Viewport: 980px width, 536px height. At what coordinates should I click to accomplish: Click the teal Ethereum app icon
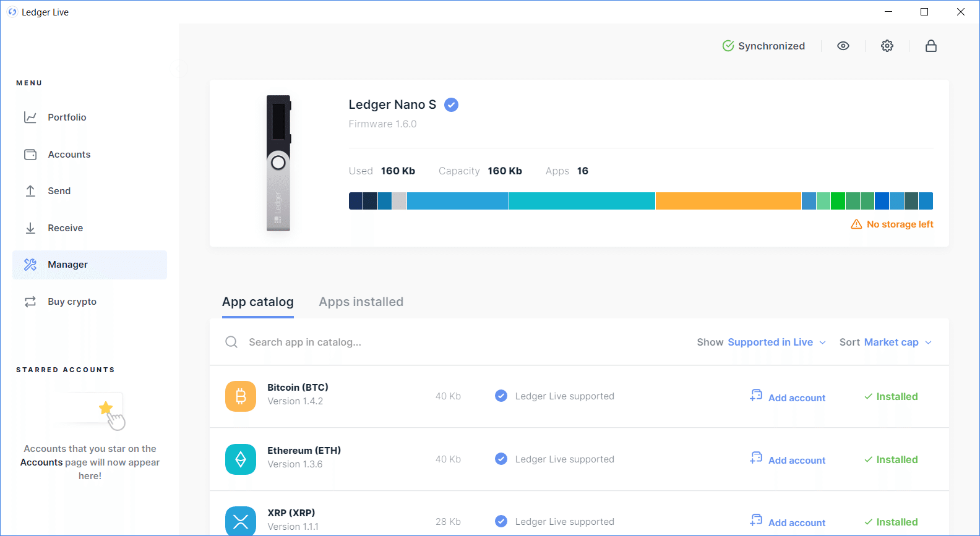click(241, 459)
